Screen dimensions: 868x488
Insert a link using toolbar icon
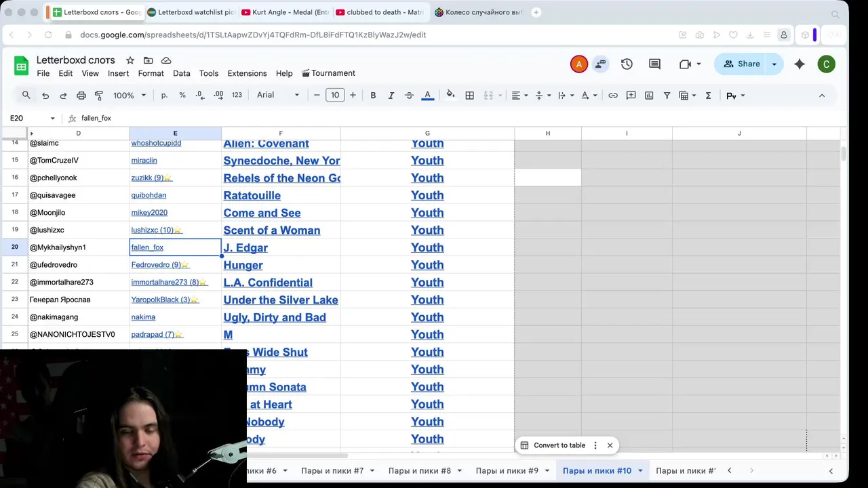[x=613, y=96]
